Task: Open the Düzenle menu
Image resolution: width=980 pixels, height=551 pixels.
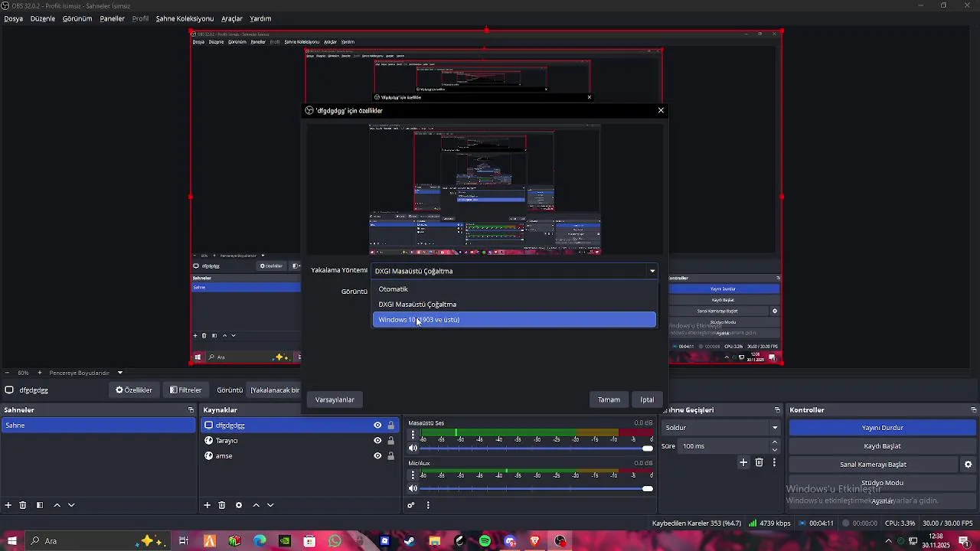Action: tap(43, 18)
